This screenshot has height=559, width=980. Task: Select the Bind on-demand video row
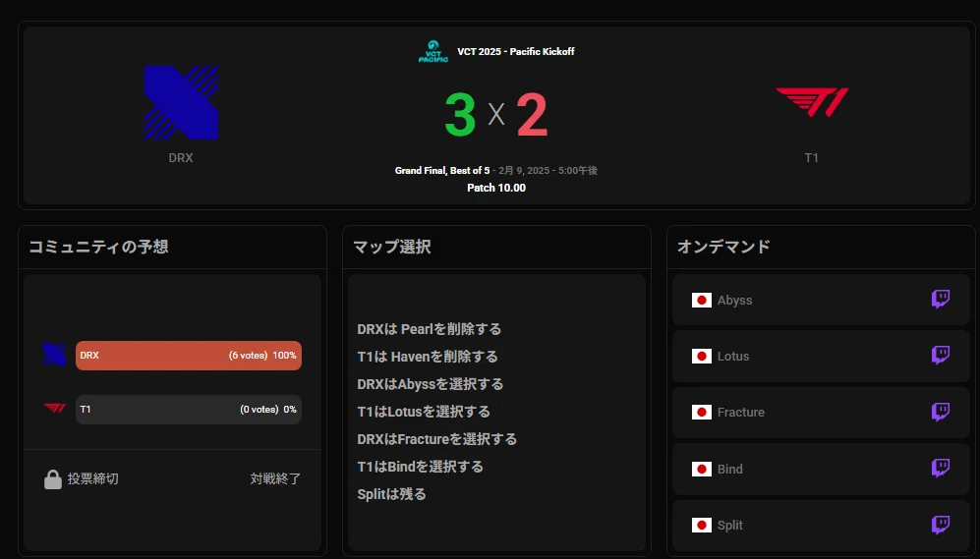821,469
